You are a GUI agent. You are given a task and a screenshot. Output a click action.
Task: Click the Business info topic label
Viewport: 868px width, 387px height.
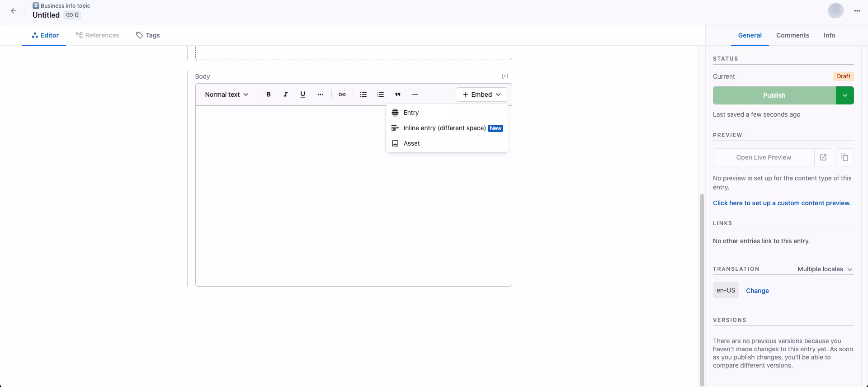point(65,6)
